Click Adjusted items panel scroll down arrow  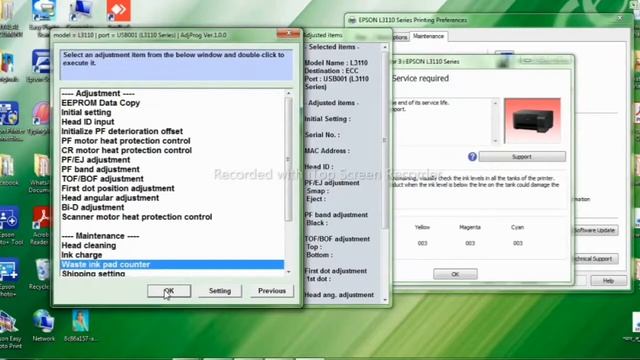[x=384, y=300]
